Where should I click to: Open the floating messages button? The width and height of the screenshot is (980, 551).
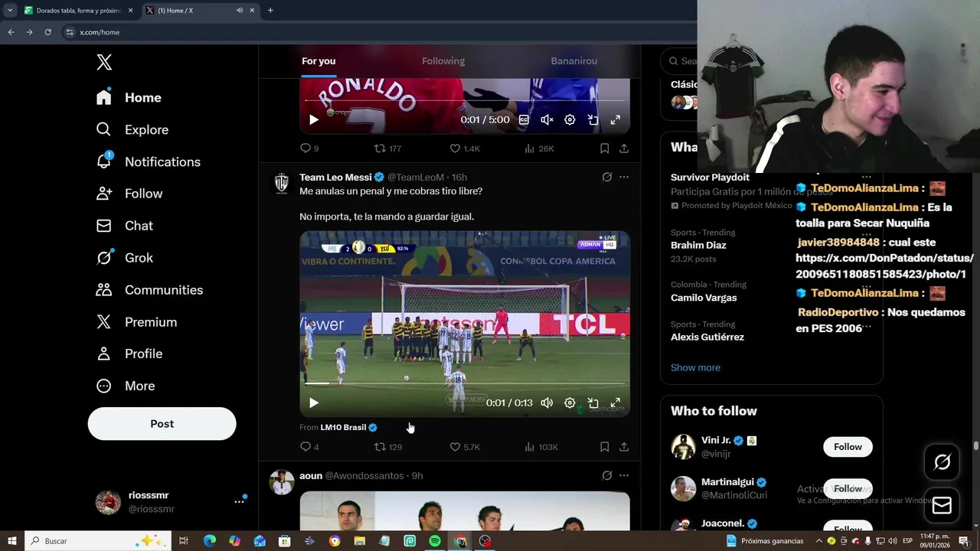click(942, 505)
